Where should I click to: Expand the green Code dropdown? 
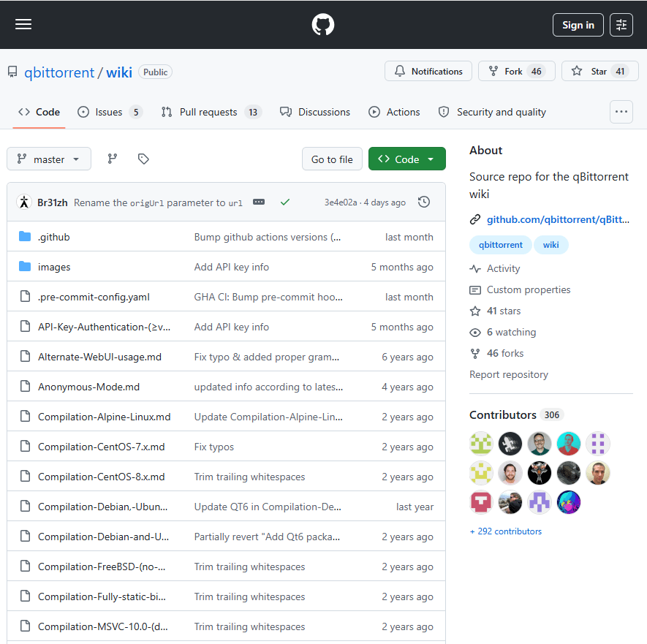pos(407,159)
